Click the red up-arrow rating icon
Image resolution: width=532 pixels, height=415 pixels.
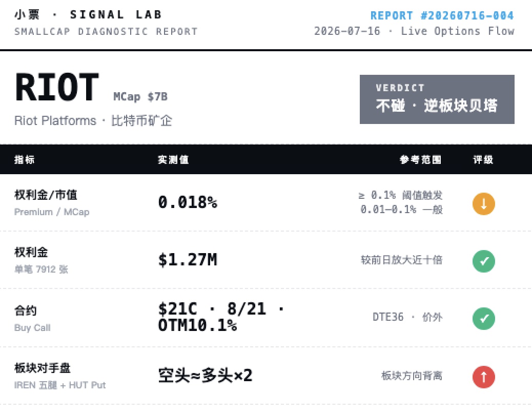[483, 377]
